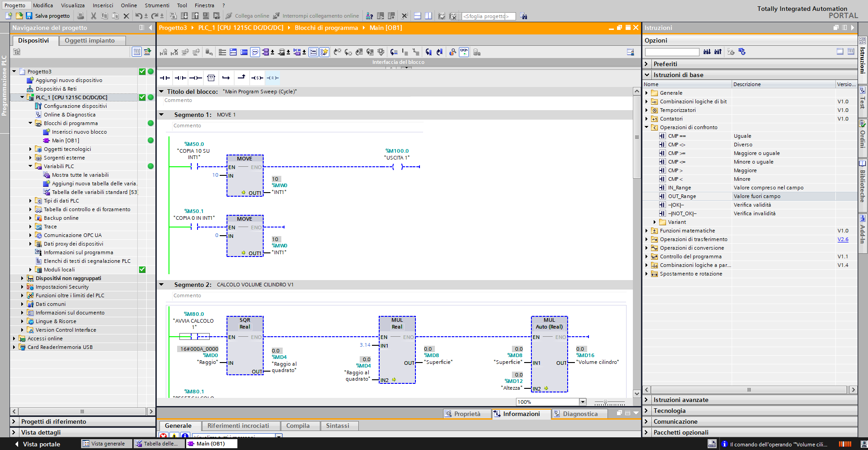Insert a normally open contact
Screen dimensions: 868x450
click(x=165, y=78)
